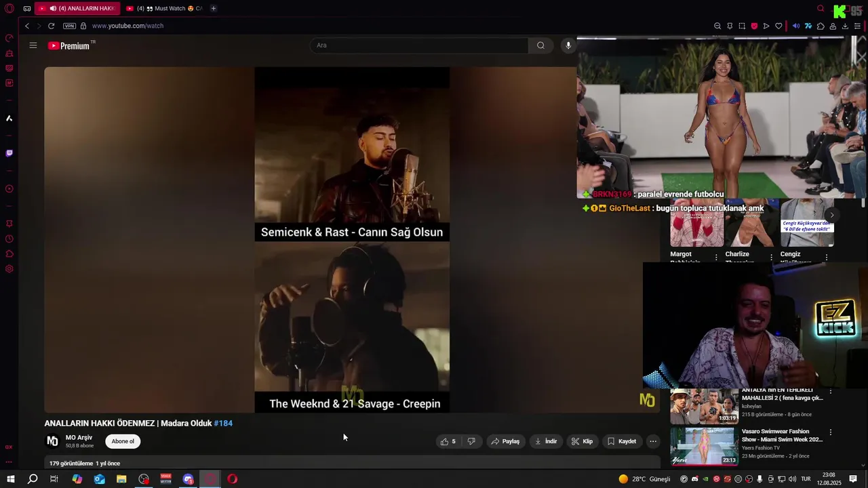Like the video with thumbs up
868x488 pixels.
[448, 441]
